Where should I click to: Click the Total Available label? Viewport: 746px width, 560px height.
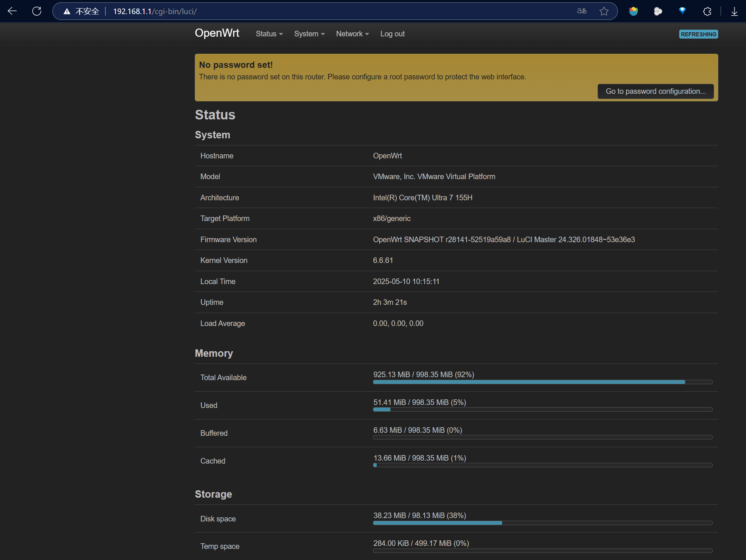click(223, 378)
